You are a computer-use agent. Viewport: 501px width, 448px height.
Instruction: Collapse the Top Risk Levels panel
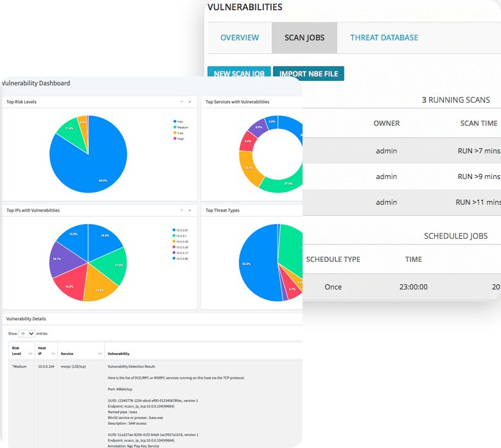click(x=182, y=102)
